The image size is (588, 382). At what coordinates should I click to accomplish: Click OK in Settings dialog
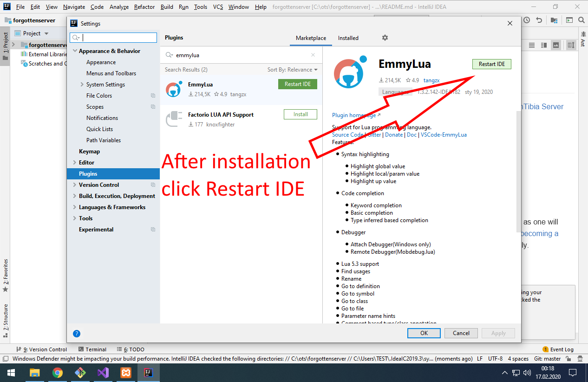pyautogui.click(x=424, y=333)
